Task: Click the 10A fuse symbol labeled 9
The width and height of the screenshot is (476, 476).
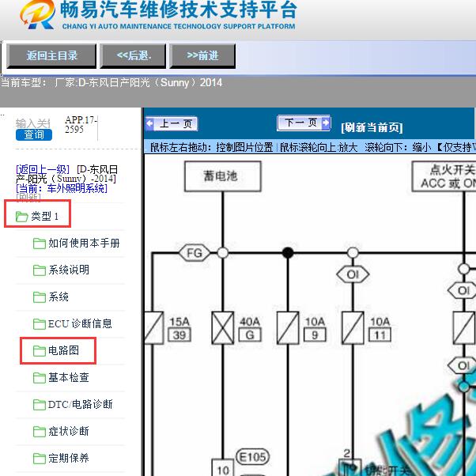Action: [288, 328]
